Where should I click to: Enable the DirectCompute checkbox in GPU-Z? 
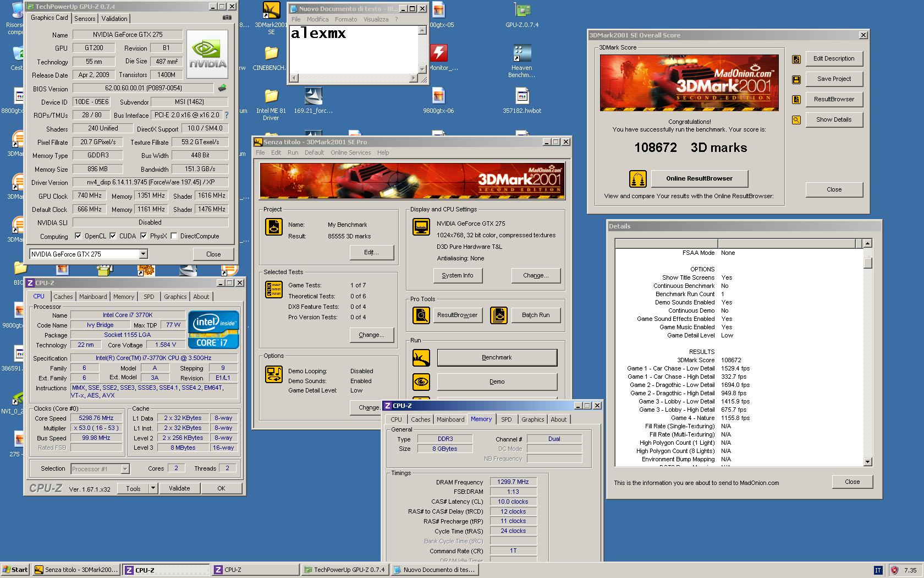click(174, 236)
